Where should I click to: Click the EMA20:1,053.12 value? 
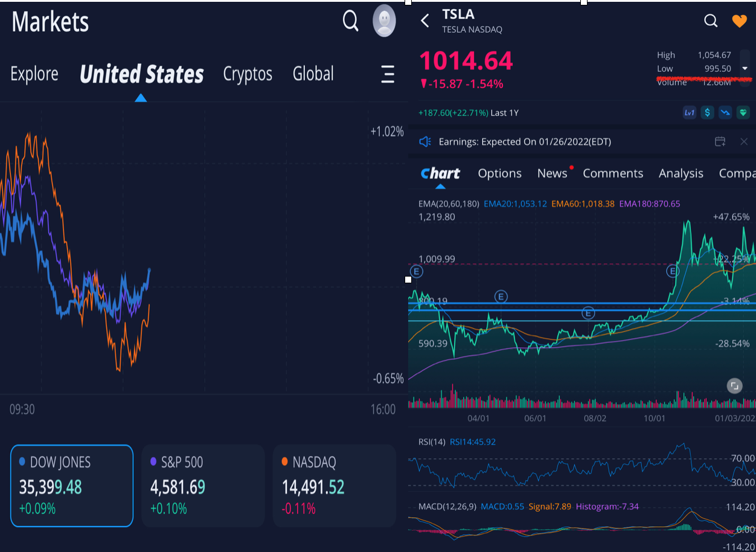pos(515,204)
